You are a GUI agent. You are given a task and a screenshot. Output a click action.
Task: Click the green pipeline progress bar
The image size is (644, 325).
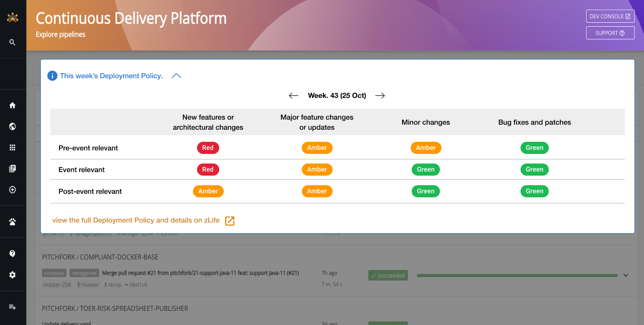point(517,276)
